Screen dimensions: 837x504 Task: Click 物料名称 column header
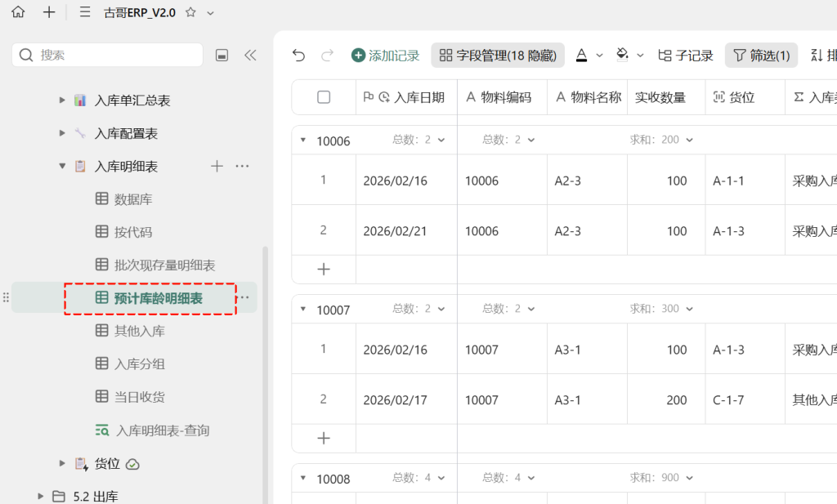click(587, 97)
